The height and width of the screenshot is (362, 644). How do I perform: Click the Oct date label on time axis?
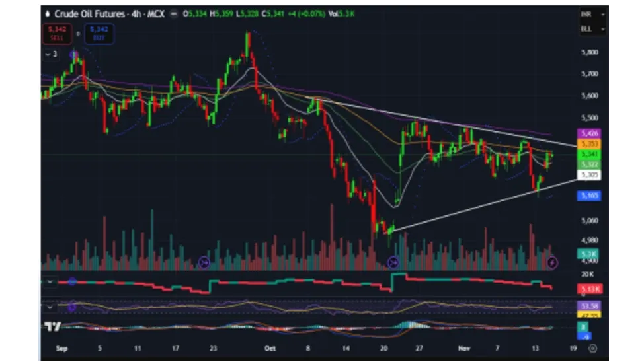[x=270, y=348]
